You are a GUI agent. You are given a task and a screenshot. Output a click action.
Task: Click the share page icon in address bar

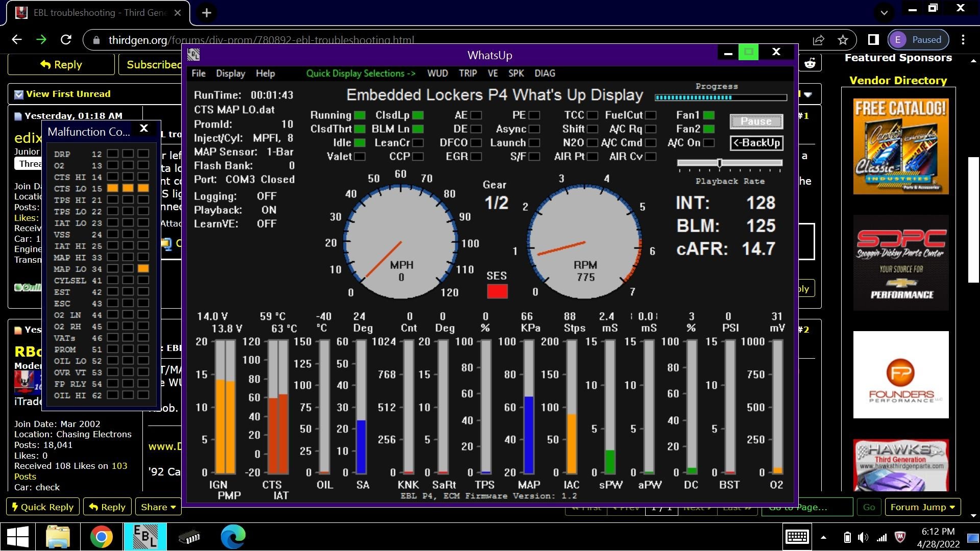click(819, 40)
